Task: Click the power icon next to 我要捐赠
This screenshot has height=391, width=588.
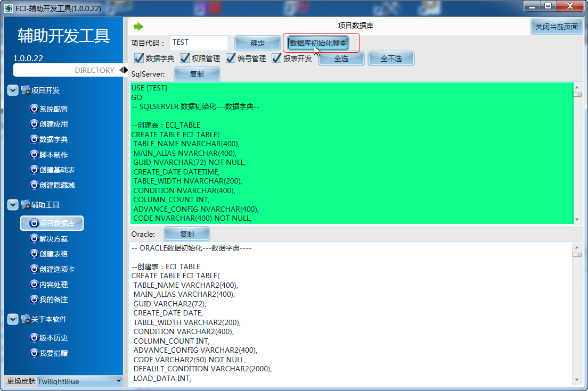Action: click(34, 353)
